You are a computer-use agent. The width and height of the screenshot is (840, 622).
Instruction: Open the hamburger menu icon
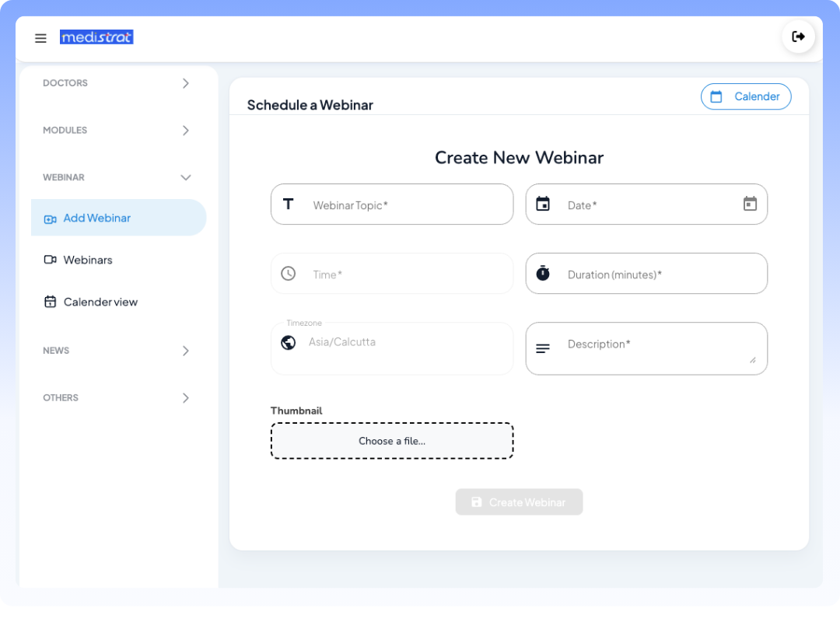tap(40, 38)
